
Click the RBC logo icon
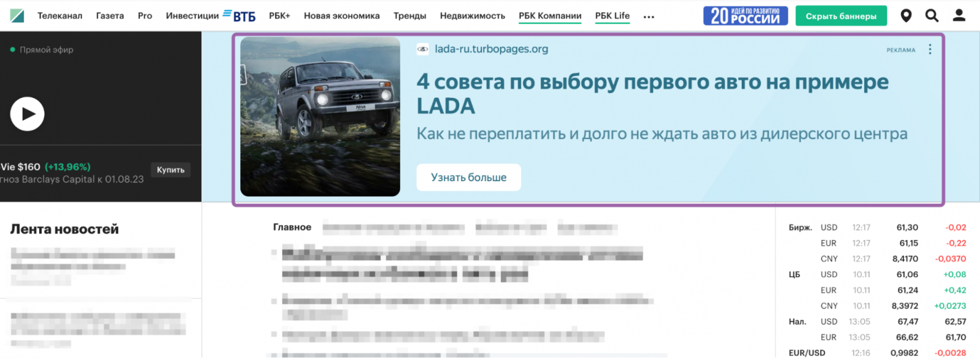pyautogui.click(x=17, y=16)
